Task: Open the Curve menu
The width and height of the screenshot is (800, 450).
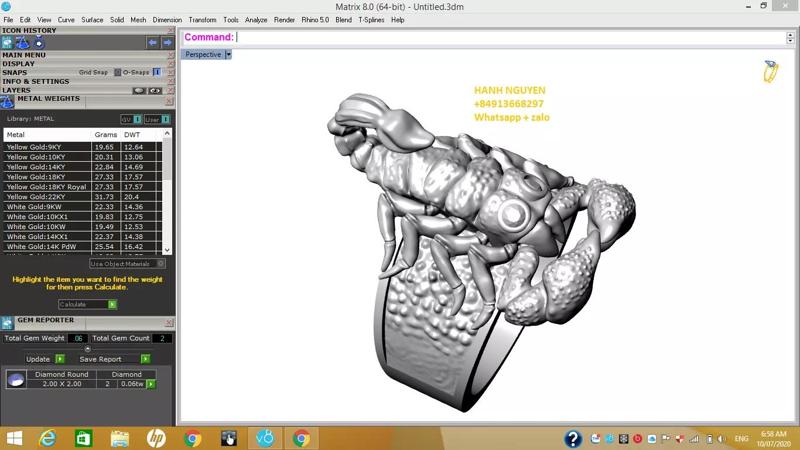Action: tap(66, 20)
